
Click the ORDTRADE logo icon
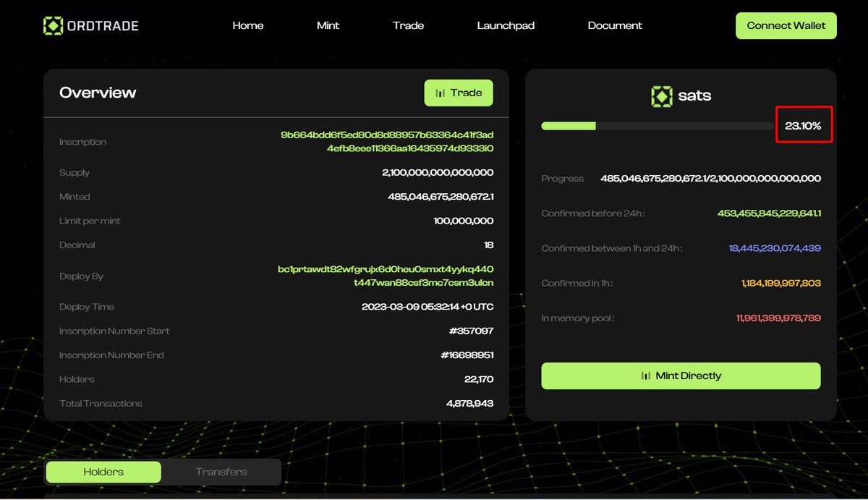[54, 26]
